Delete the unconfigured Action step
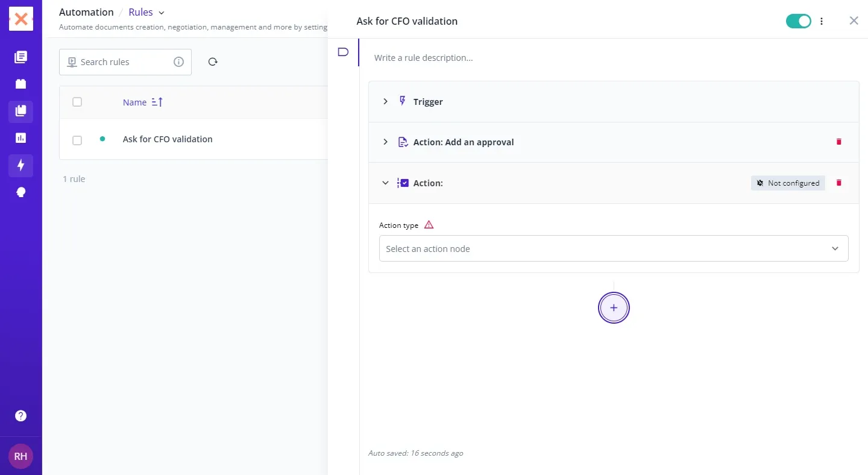868x475 pixels. tap(838, 183)
